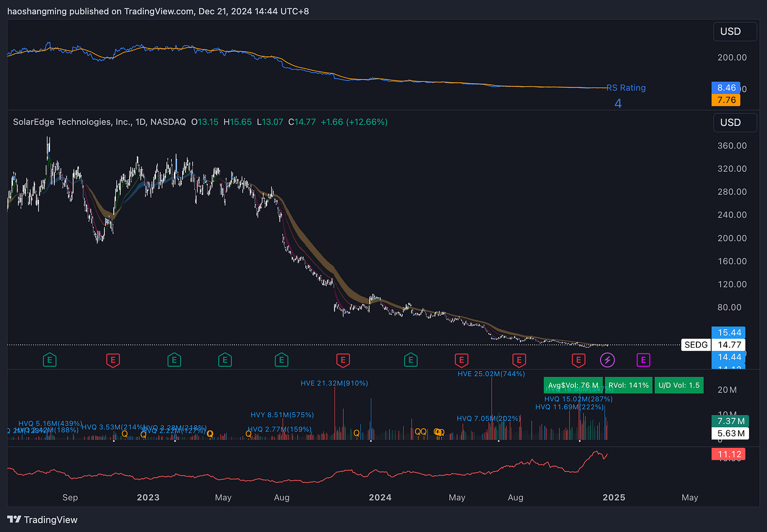Viewport: 767px width, 532px height.
Task: Click red earnings E marker above Aug 2024
Action: (x=519, y=360)
